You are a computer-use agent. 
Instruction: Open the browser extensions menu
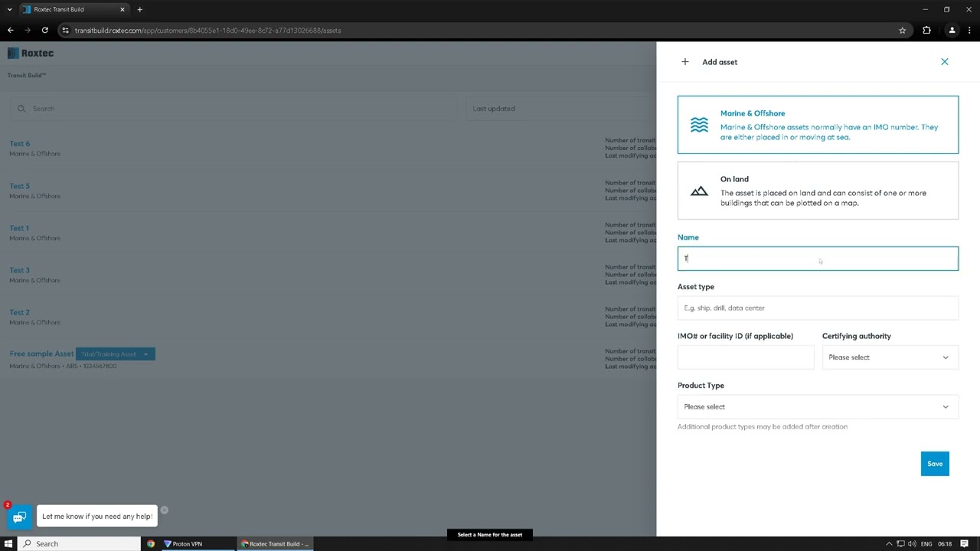tap(926, 31)
